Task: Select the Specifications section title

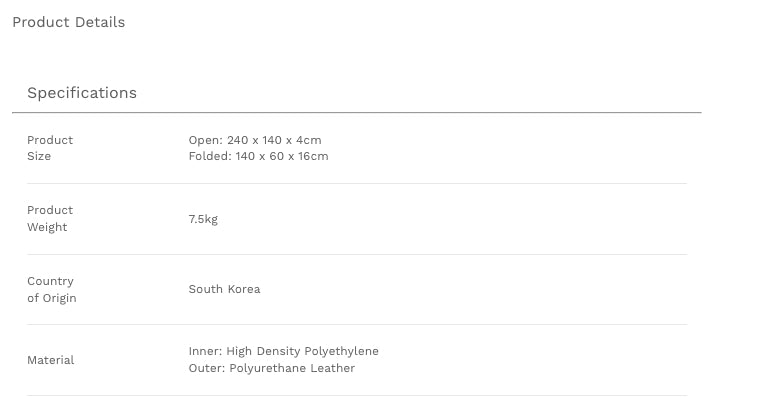Action: (82, 93)
